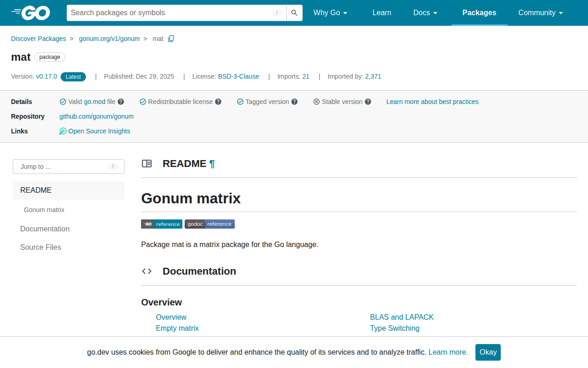Image resolution: width=588 pixels, height=368 pixels.
Task: Click the README pilcrow anchor link
Action: click(212, 164)
